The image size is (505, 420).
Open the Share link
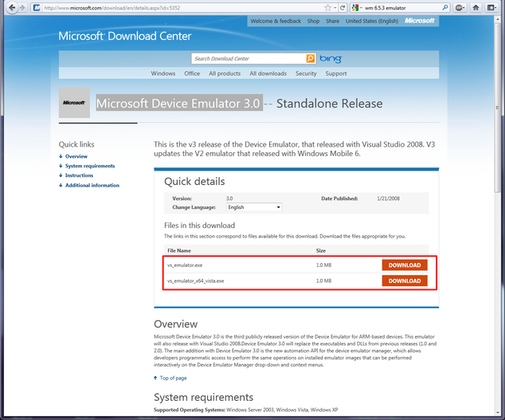(x=332, y=21)
